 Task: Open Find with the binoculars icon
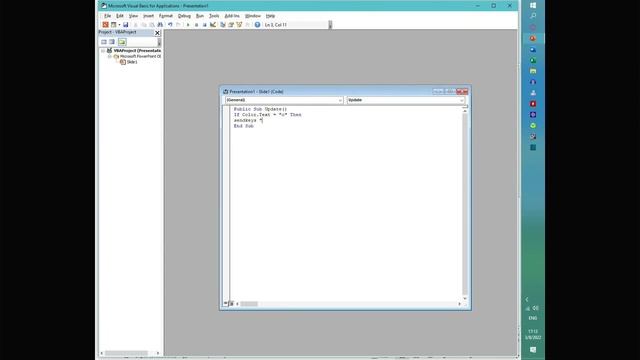[160, 25]
